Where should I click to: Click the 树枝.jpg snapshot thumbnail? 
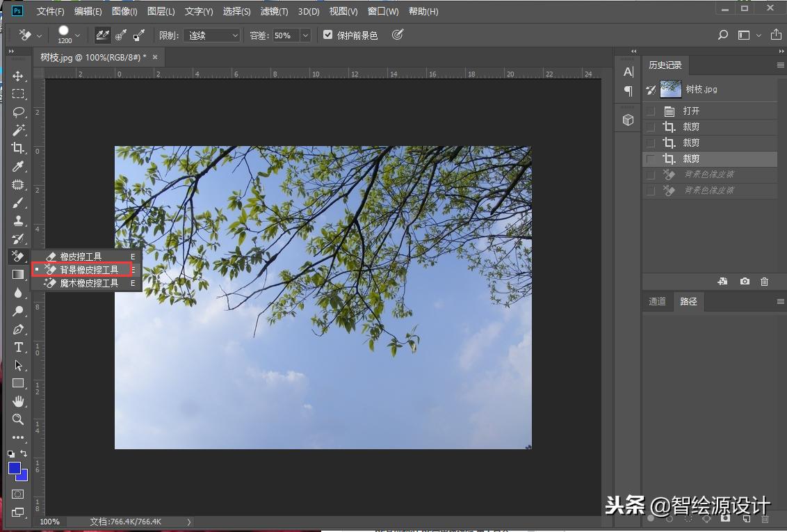coord(670,89)
